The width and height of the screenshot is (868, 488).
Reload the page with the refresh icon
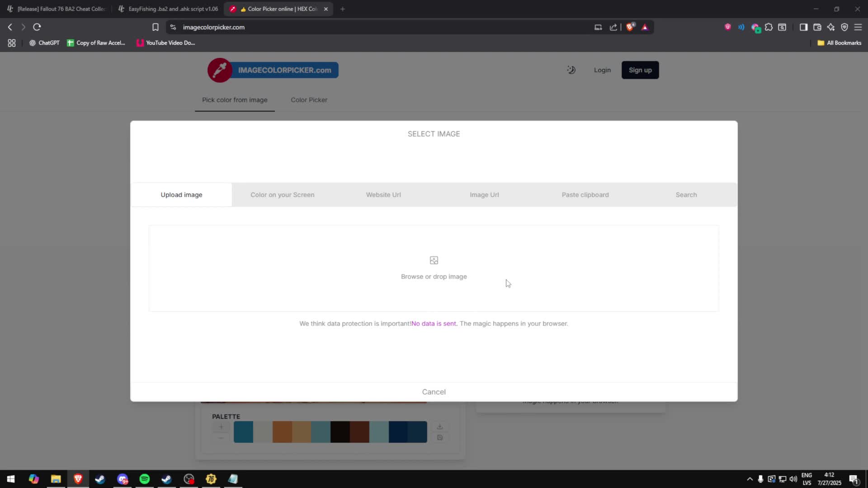[37, 27]
